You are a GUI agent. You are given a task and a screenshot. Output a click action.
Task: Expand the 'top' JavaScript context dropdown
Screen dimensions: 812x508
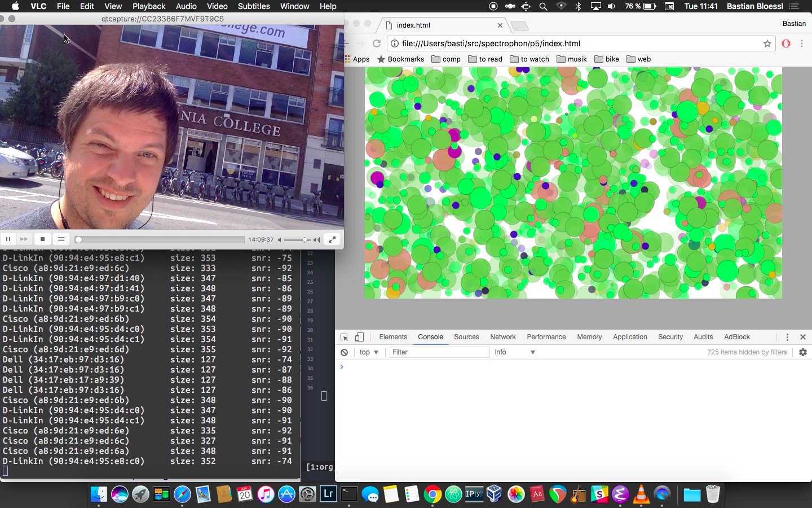369,352
